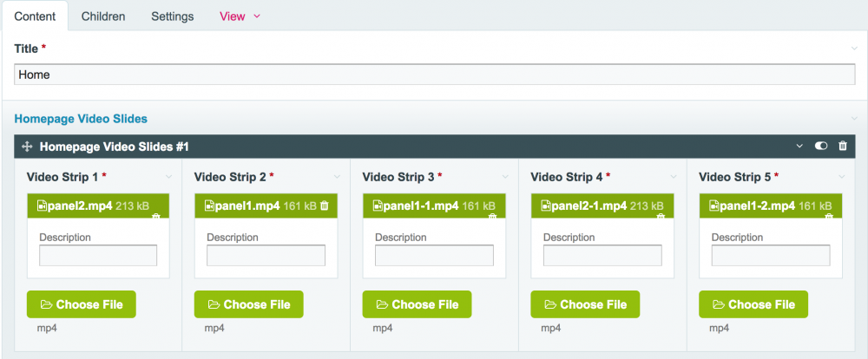Screen dimensions: 868x359
Task: Trash the panel1-1.mp4 file in Video Strip 3
Action: point(492,215)
